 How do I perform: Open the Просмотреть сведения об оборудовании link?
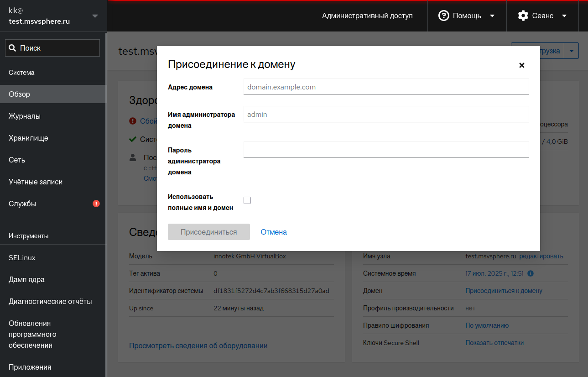198,346
